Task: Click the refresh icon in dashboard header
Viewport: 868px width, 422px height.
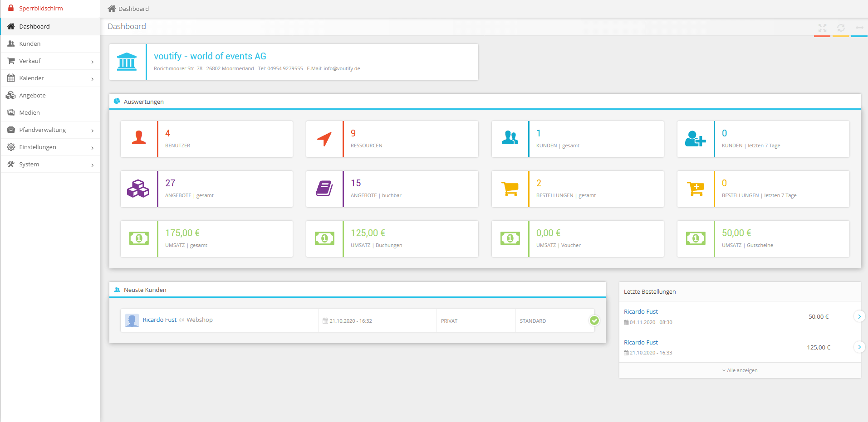Action: [x=840, y=28]
